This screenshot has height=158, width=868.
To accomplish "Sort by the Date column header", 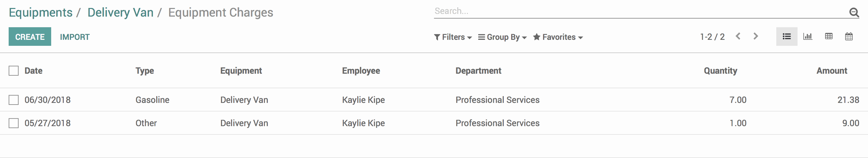I will coord(33,71).
